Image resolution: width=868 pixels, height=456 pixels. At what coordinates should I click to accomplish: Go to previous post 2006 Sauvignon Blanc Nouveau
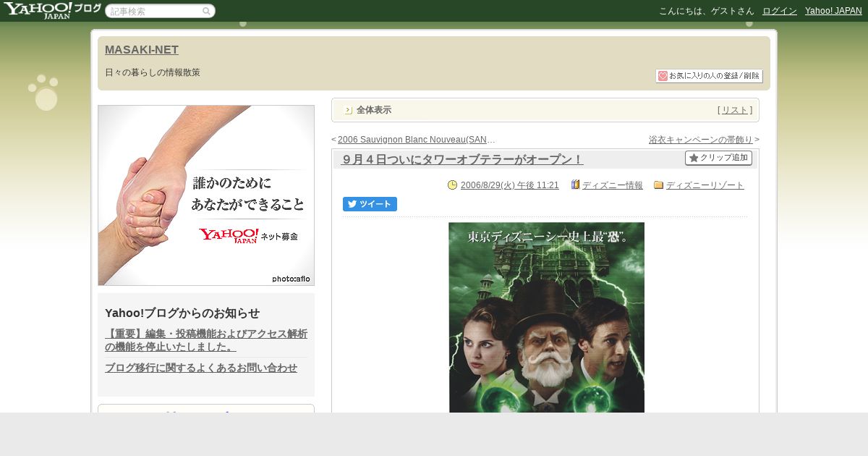(417, 140)
